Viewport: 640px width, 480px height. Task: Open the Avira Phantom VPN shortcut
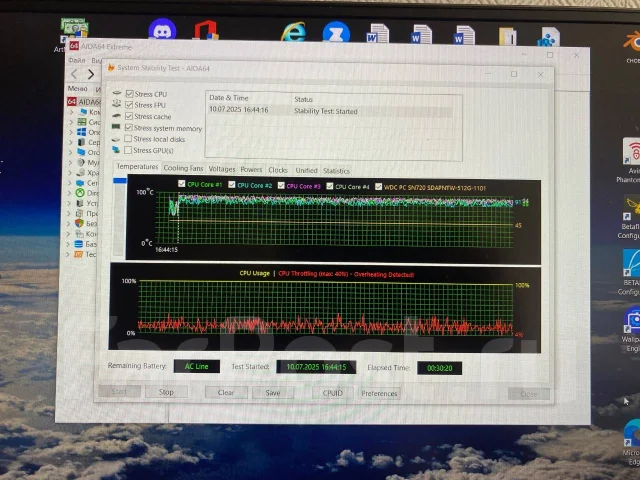tap(632, 152)
